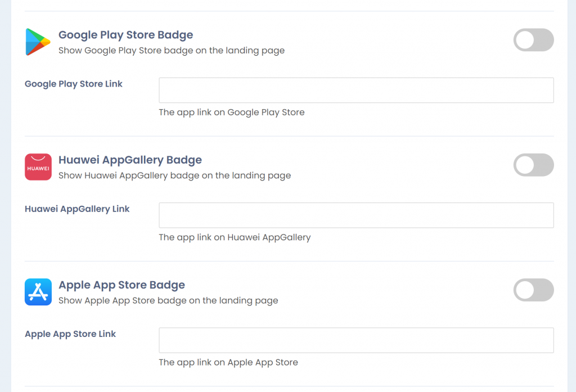Toggle the Apple App Store Badge switch

(533, 290)
